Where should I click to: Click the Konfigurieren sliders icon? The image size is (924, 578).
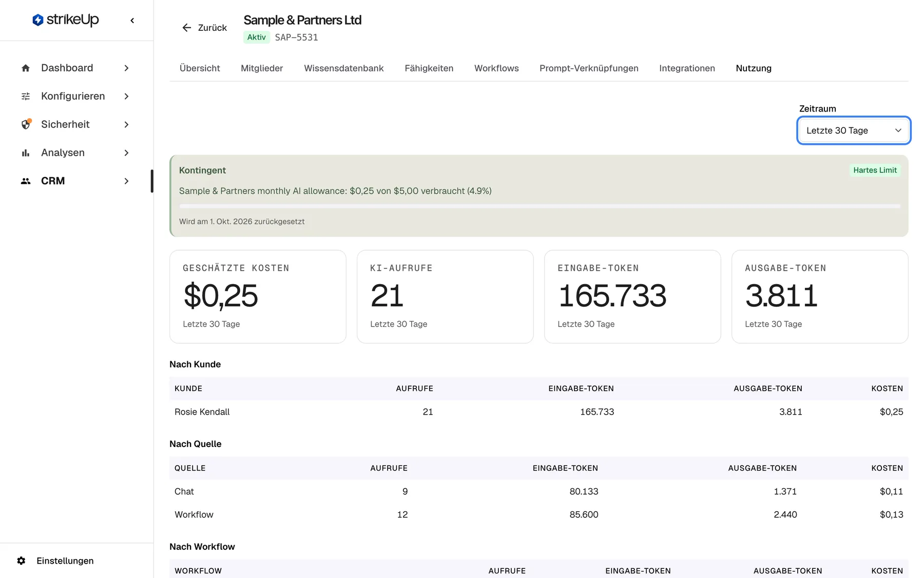pos(26,96)
